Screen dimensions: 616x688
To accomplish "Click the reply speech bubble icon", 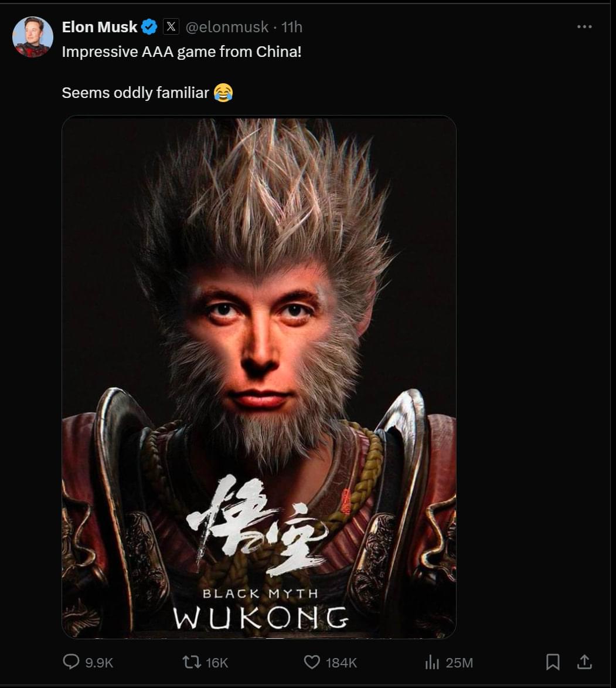I will coord(71,662).
